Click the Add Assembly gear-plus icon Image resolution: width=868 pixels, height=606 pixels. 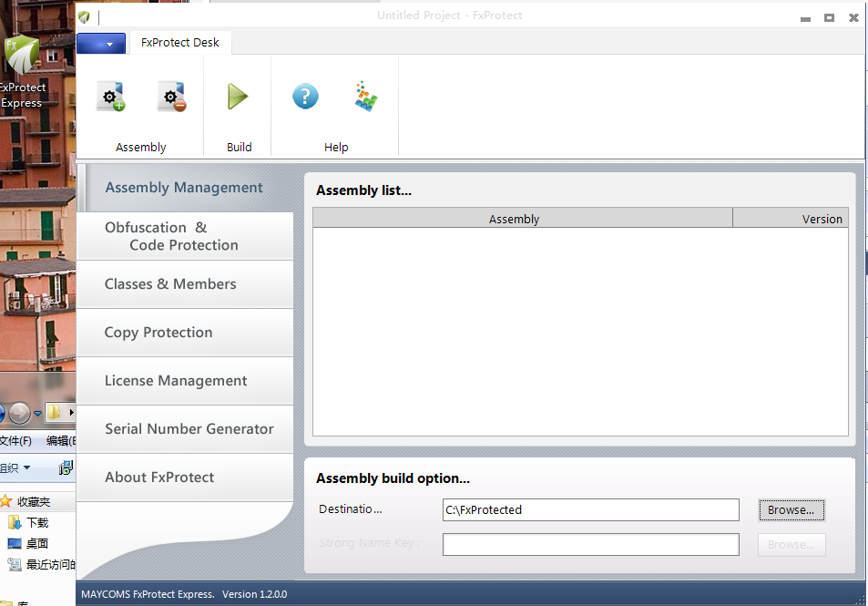[111, 97]
